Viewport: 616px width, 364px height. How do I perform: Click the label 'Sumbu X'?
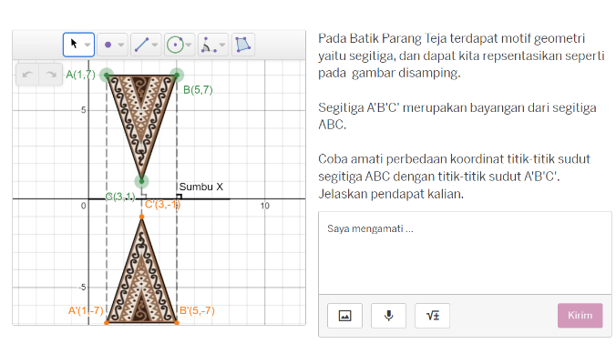click(201, 187)
